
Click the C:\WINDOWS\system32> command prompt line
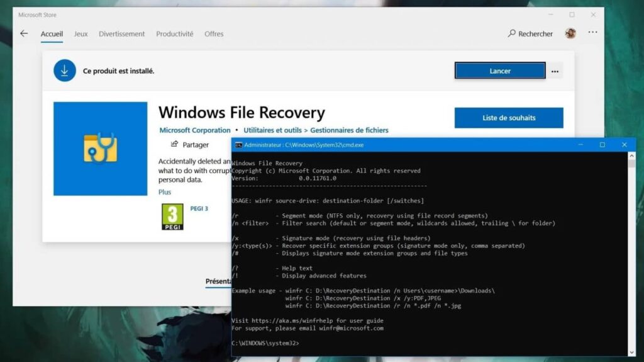265,343
